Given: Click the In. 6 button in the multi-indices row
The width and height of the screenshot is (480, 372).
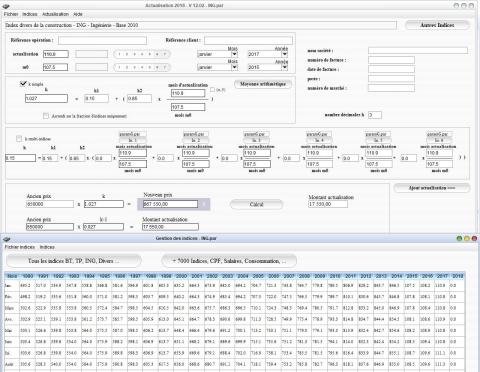Looking at the screenshot, I should click(439, 140).
